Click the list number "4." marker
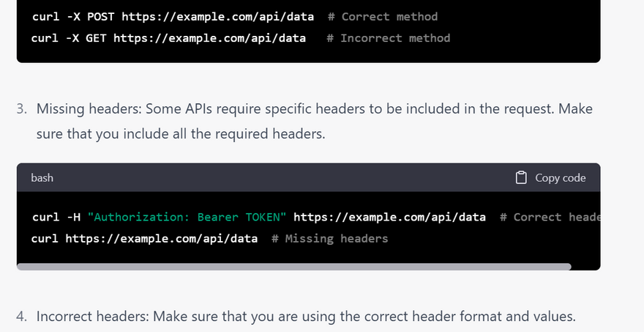 [22, 317]
